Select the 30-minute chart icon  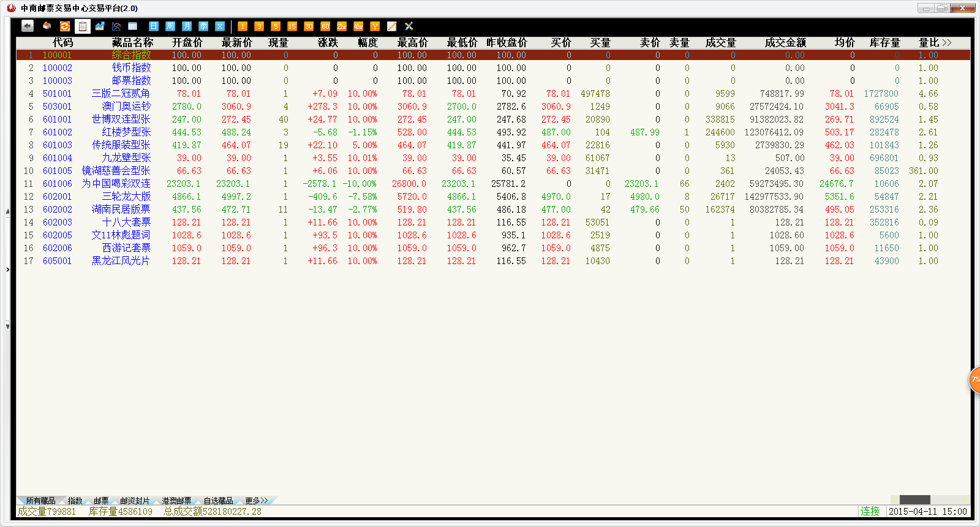coord(309,26)
